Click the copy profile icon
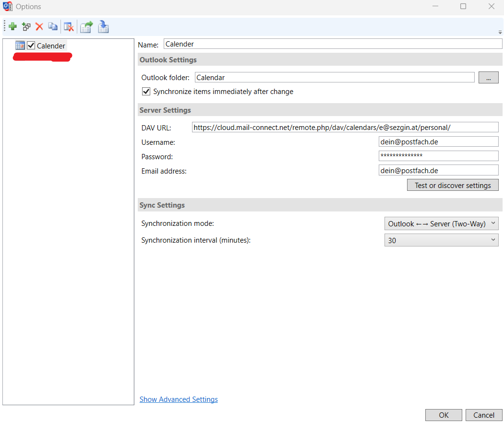Viewport: 504px width, 422px height. (x=53, y=27)
